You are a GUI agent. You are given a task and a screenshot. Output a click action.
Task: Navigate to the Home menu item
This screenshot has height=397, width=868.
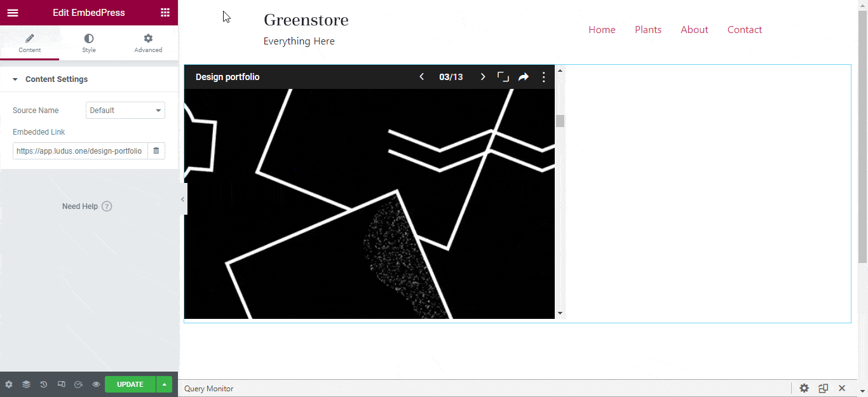602,30
